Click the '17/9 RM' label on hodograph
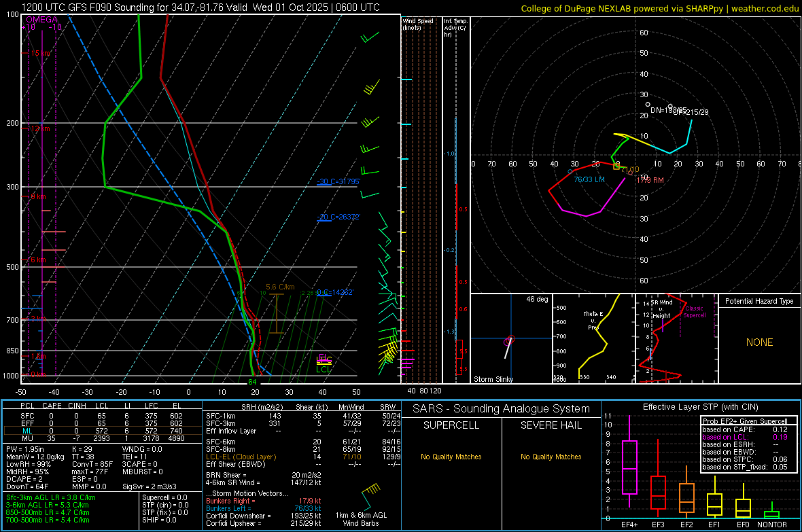 pos(650,180)
